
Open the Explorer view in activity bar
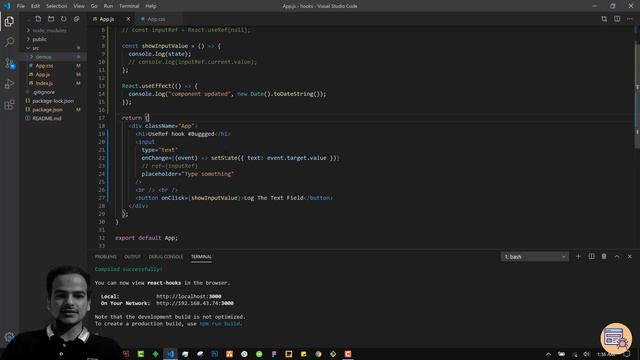click(9, 21)
